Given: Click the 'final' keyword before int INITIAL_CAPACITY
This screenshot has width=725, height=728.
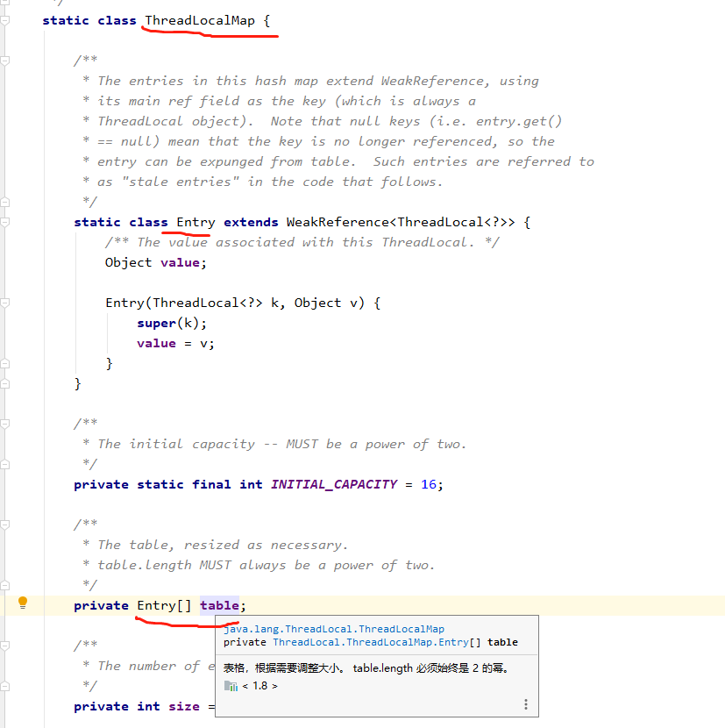Looking at the screenshot, I should point(211,485).
